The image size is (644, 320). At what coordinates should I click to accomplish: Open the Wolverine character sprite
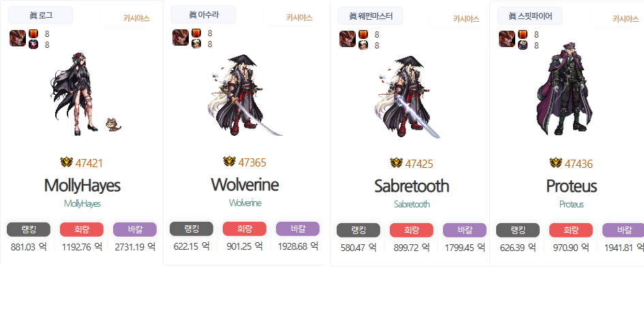pos(245,96)
